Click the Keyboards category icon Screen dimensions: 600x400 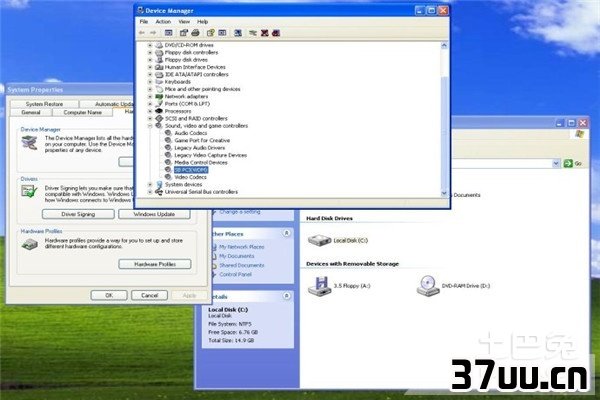tap(159, 82)
